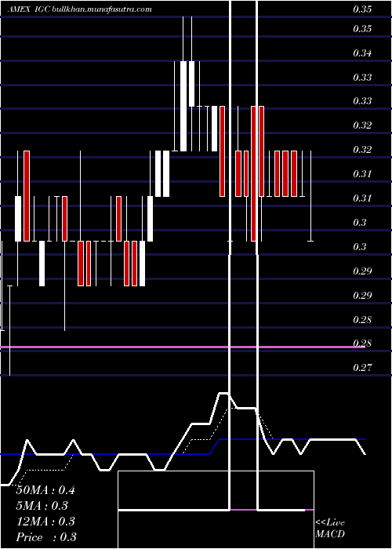392x549 pixels.
Task: Click the <<Live MACD label
Action: (x=330, y=529)
